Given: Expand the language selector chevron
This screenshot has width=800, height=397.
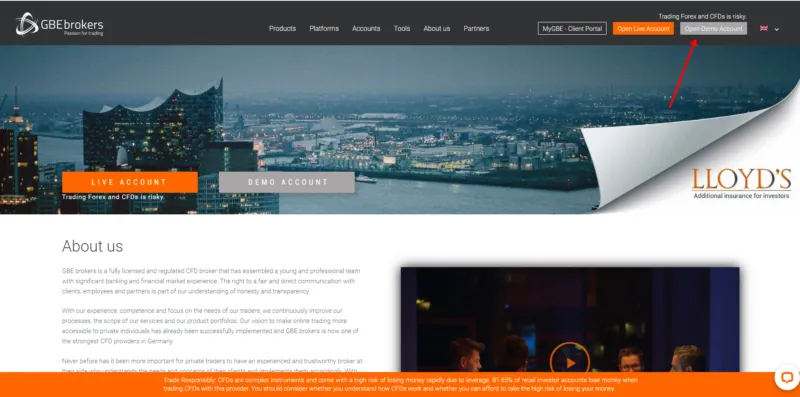Looking at the screenshot, I should tap(777, 29).
